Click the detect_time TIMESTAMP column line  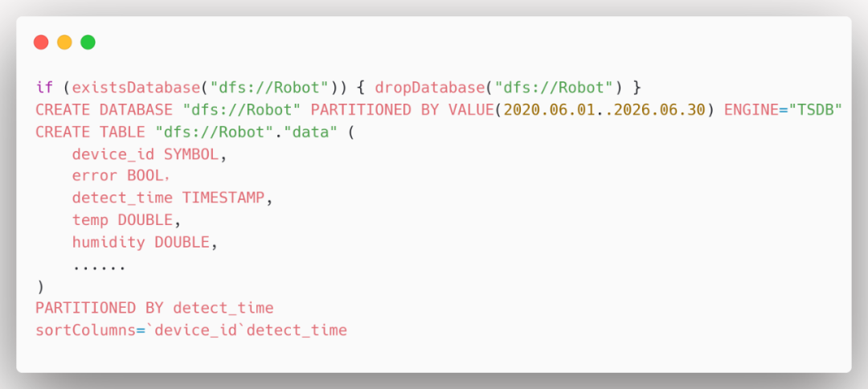(x=173, y=198)
